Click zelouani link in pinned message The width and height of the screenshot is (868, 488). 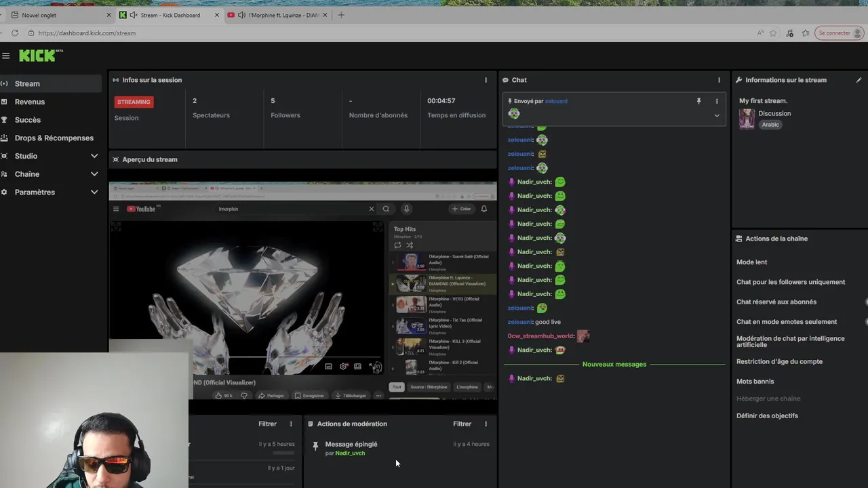(556, 101)
